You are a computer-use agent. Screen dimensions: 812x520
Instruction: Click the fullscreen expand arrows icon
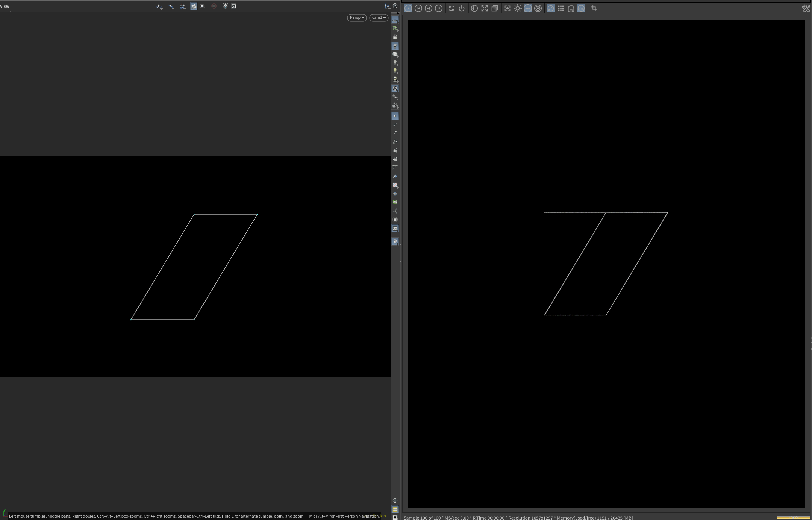[485, 8]
